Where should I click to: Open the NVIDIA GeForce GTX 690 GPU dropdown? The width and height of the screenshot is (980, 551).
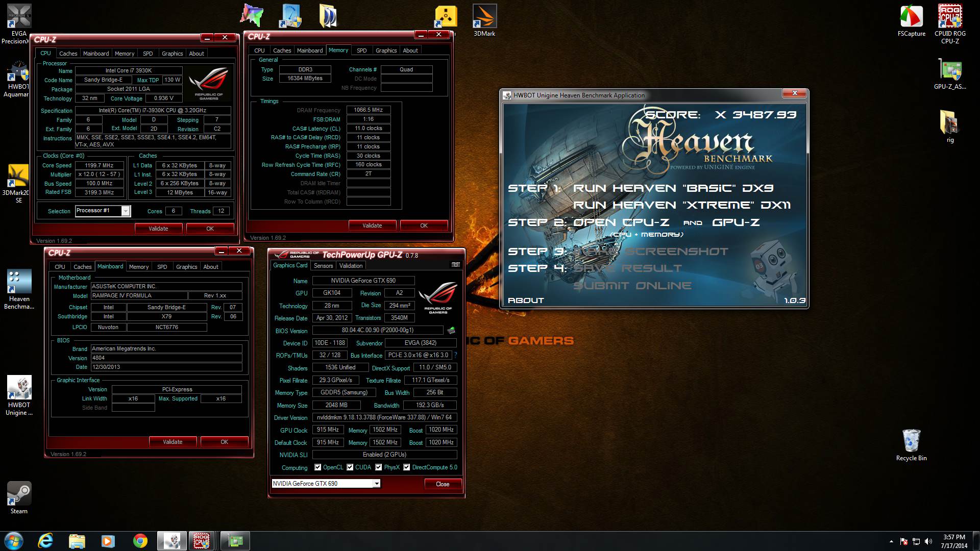point(377,484)
